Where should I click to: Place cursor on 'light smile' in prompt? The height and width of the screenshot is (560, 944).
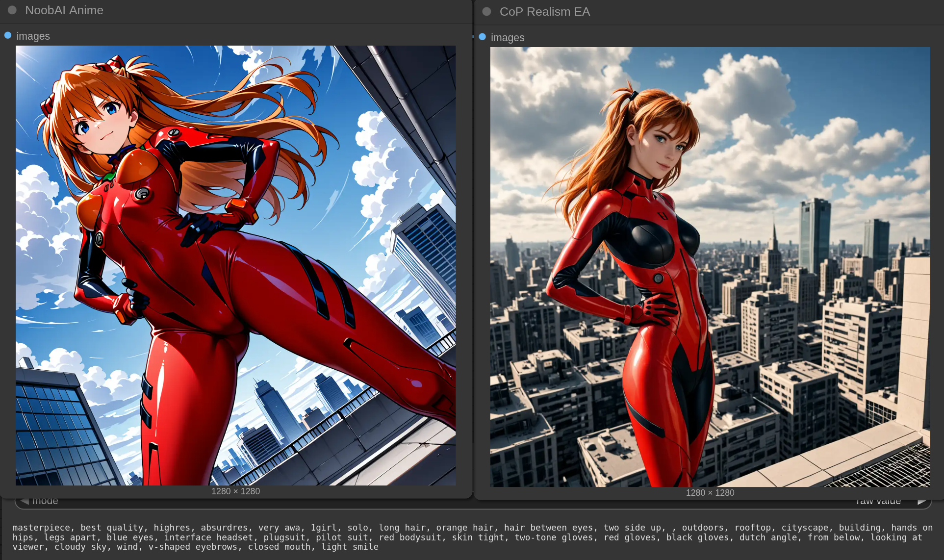point(350,547)
